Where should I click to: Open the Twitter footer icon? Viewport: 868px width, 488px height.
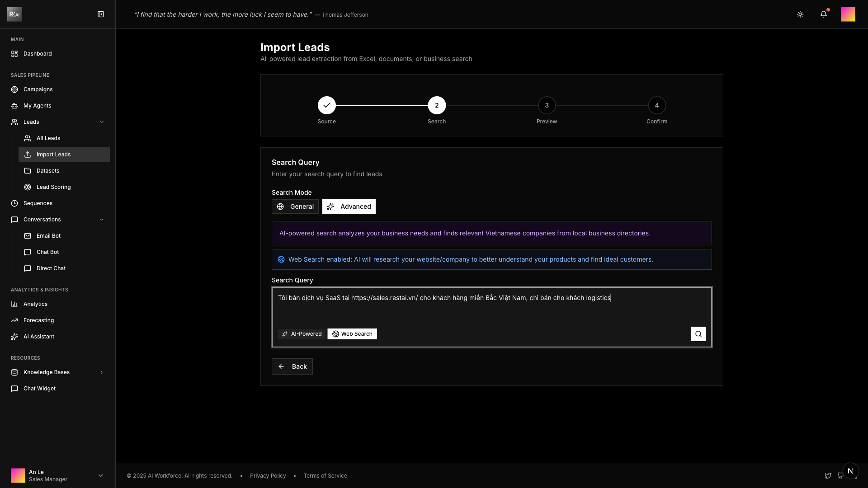point(828,476)
